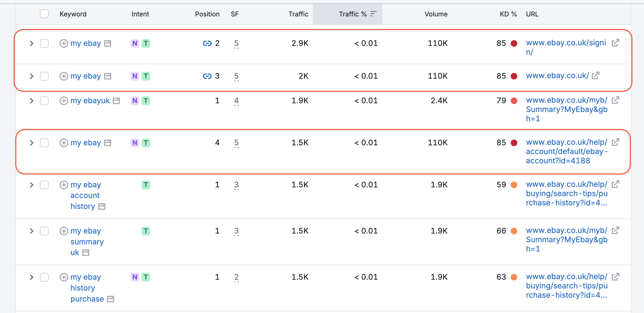
Task: Click the KD difficulty dot for 'my ebay account history'
Action: point(515,185)
